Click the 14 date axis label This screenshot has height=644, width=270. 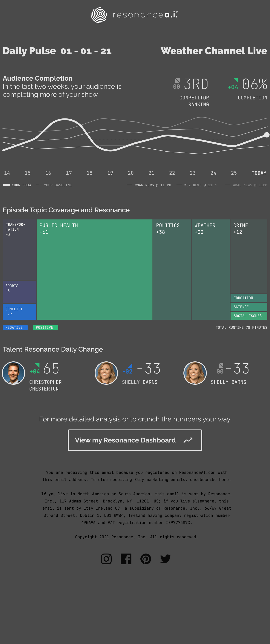(7, 173)
